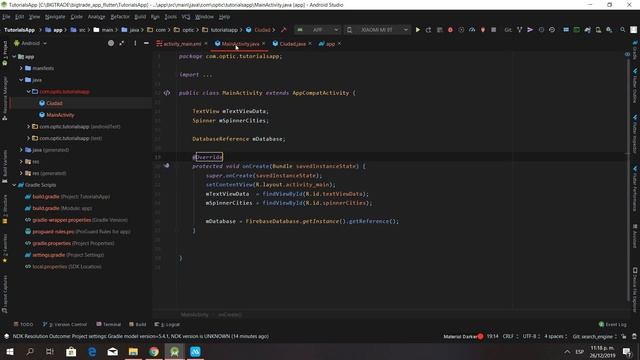
Task: Expand the res folder
Action: tap(21, 162)
